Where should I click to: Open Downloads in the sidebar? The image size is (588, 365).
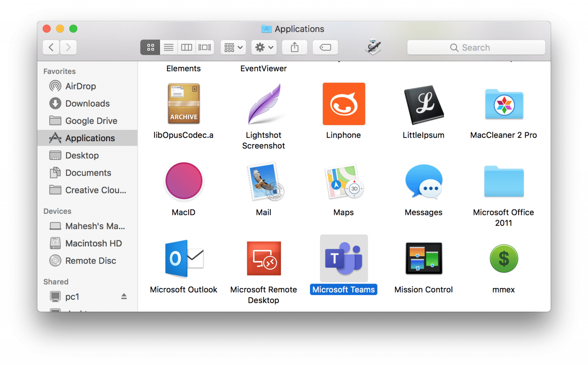(x=87, y=103)
